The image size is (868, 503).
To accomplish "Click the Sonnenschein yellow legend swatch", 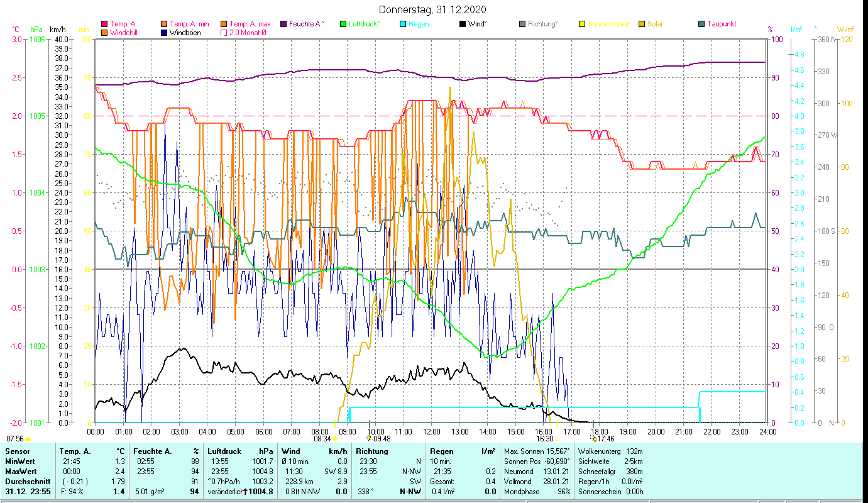I will point(582,25).
